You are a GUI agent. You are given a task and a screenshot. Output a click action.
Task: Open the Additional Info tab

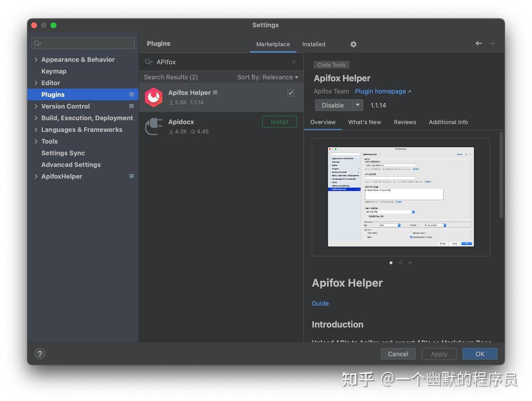448,122
